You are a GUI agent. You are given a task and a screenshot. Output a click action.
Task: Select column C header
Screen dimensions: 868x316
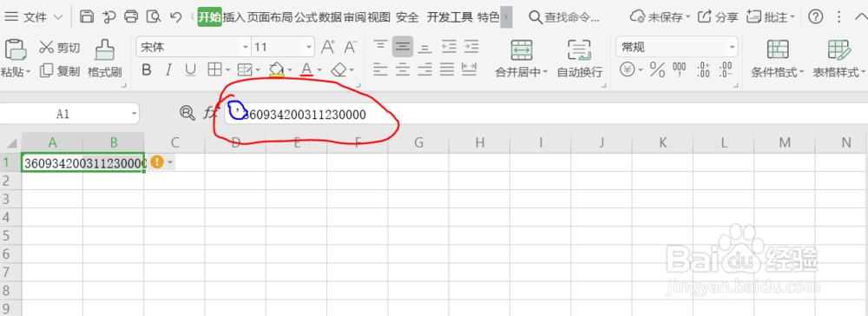tap(174, 142)
